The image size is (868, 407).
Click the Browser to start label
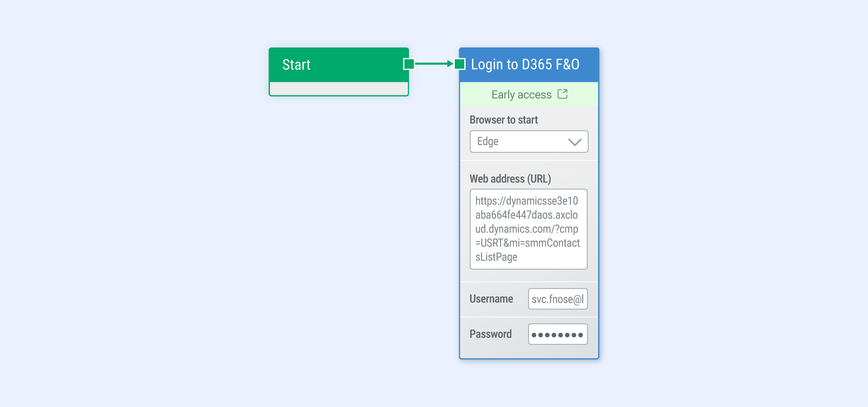503,119
